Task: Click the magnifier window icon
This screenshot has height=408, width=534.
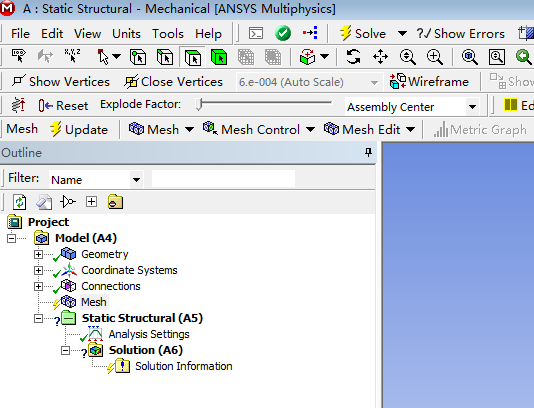Action: [x=497, y=57]
